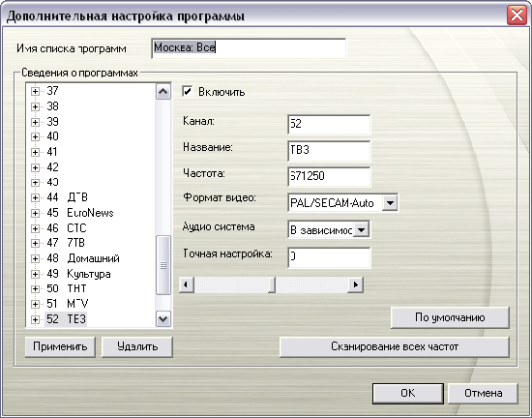Viewport: 532px width, 418px height.
Task: Click Сканирование всех частот button
Action: pyautogui.click(x=395, y=346)
